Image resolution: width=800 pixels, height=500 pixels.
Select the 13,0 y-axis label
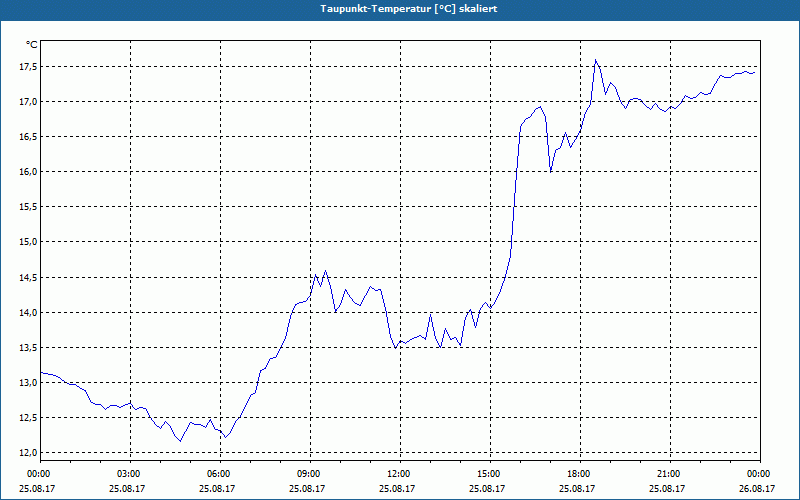click(29, 383)
